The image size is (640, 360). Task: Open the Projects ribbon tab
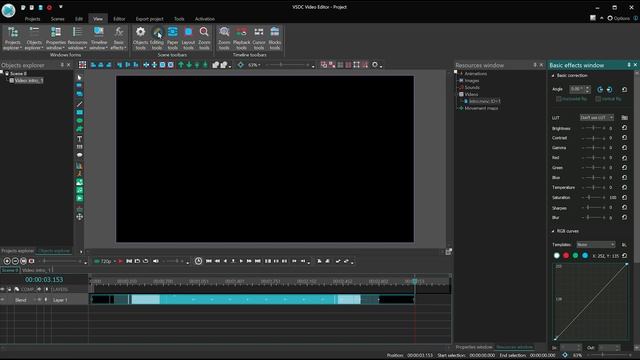coord(32,19)
